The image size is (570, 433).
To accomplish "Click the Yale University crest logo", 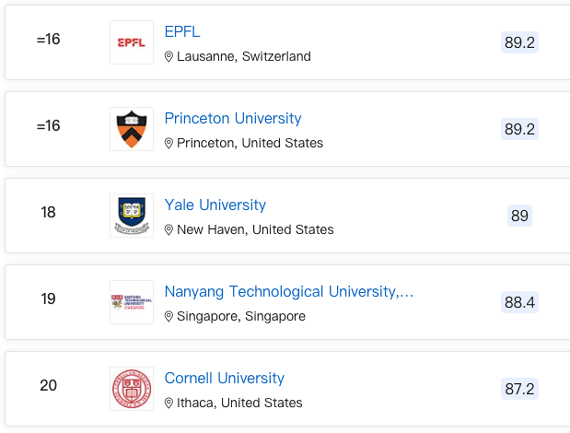I will pyautogui.click(x=132, y=216).
